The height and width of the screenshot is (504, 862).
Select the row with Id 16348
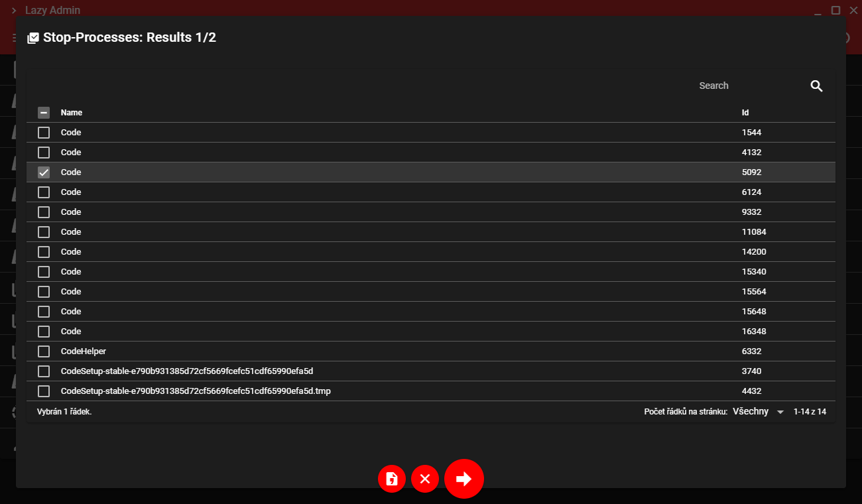pos(431,332)
